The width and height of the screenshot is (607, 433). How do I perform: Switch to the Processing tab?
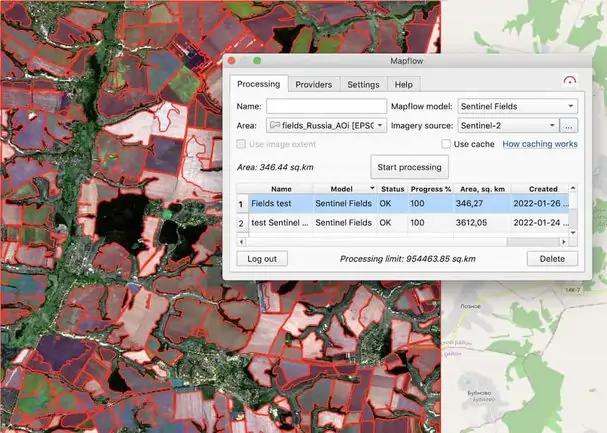pyautogui.click(x=259, y=84)
